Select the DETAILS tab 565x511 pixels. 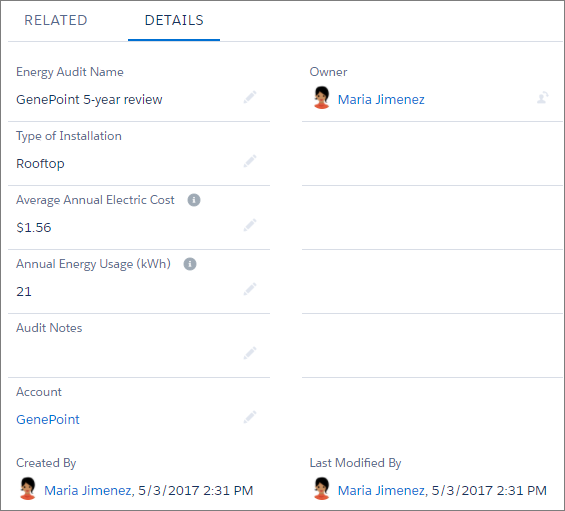click(174, 20)
